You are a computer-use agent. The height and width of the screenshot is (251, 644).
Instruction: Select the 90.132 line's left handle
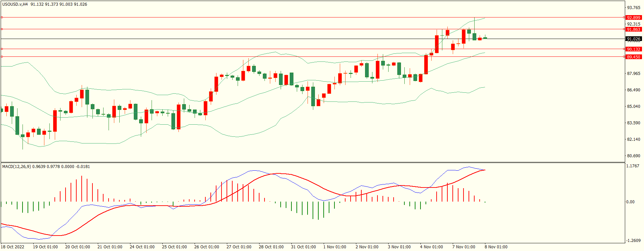[x=2, y=49]
